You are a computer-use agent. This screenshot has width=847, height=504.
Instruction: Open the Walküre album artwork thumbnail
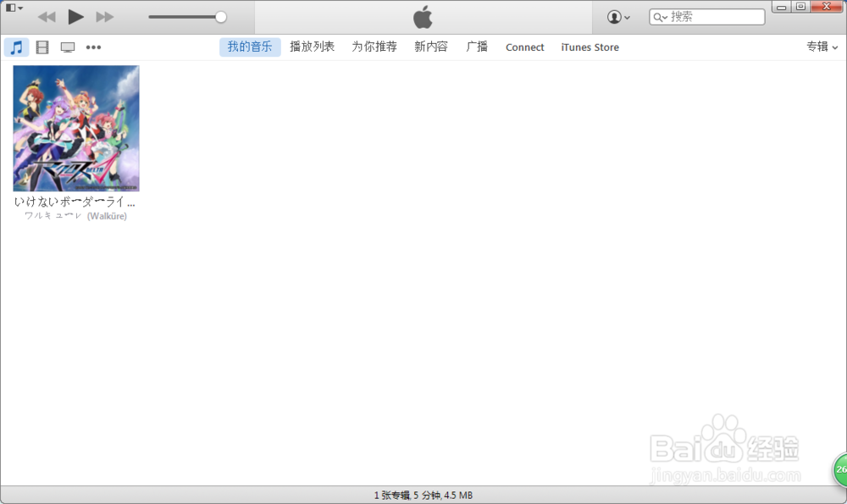click(x=75, y=128)
